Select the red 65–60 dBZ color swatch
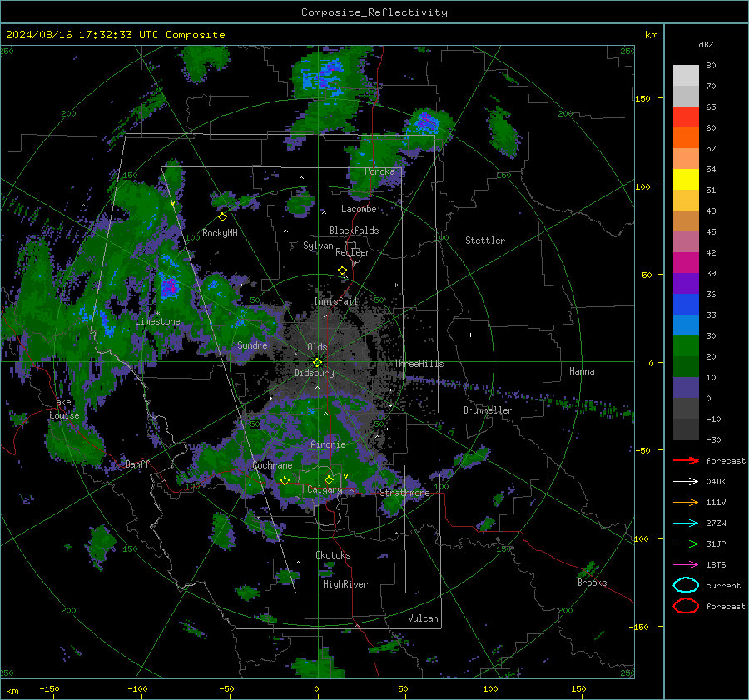749x700 pixels. click(686, 117)
